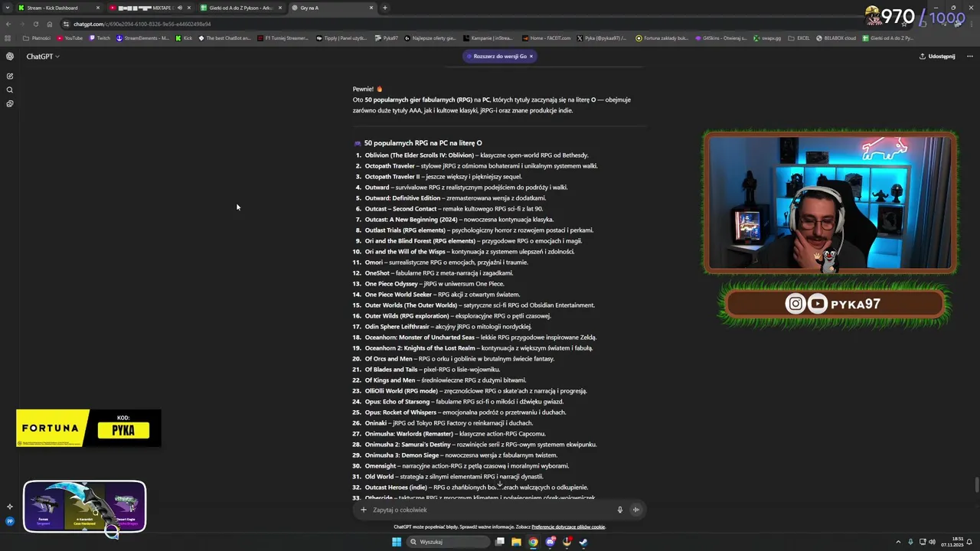Click the scroll-to-bottom arrow button
Screen dimensions: 980x551
coord(500,484)
